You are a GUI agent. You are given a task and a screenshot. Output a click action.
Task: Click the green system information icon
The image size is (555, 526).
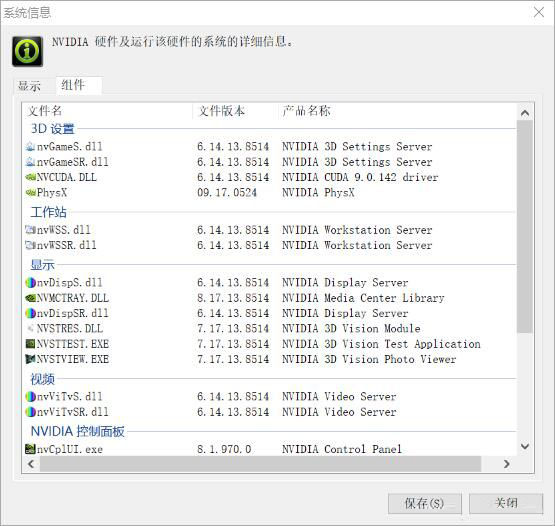[28, 51]
